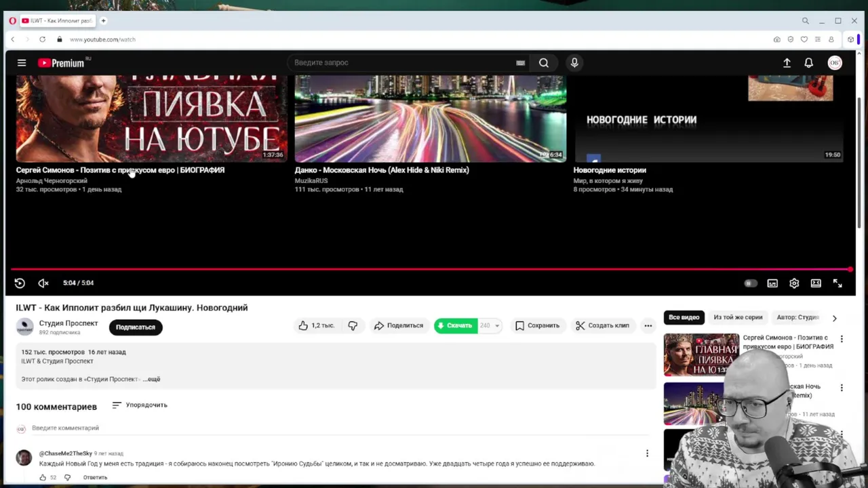Open the three-dot more actions menu
This screenshot has width=868, height=488.
[648, 326]
